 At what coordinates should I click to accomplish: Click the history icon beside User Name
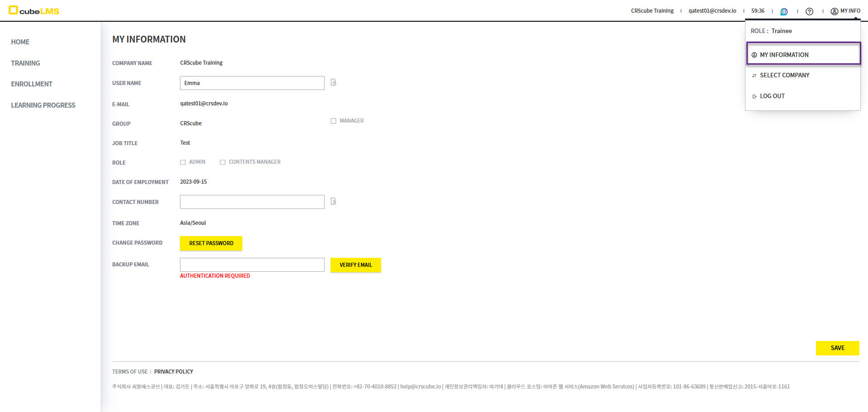coord(333,82)
